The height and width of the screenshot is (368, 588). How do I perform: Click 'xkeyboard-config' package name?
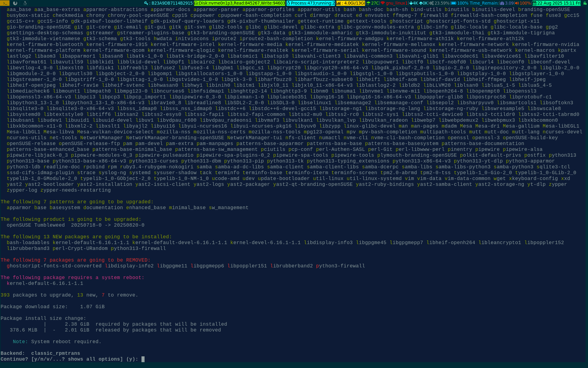(x=533, y=178)
